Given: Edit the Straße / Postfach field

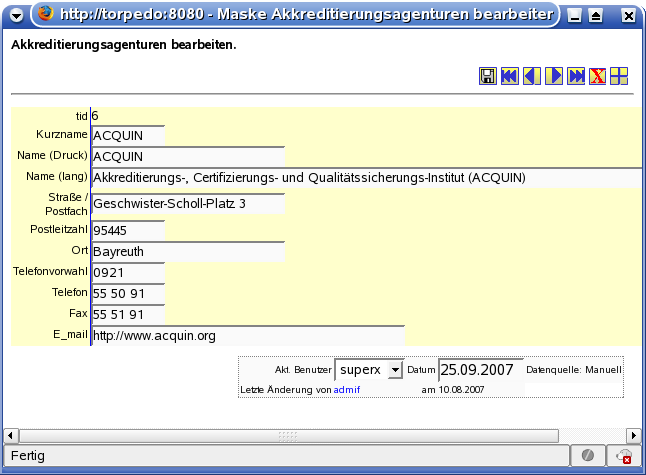Looking at the screenshot, I should point(188,204).
